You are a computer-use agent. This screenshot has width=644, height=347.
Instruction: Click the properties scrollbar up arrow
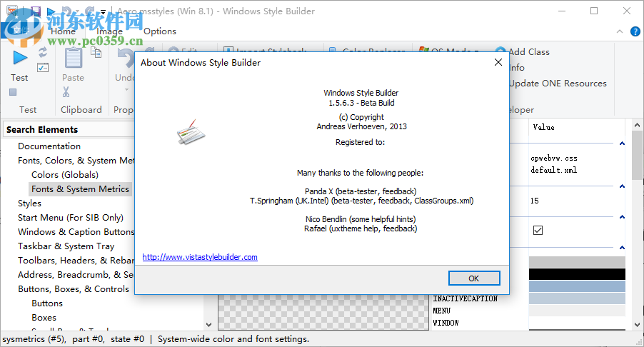[x=637, y=125]
